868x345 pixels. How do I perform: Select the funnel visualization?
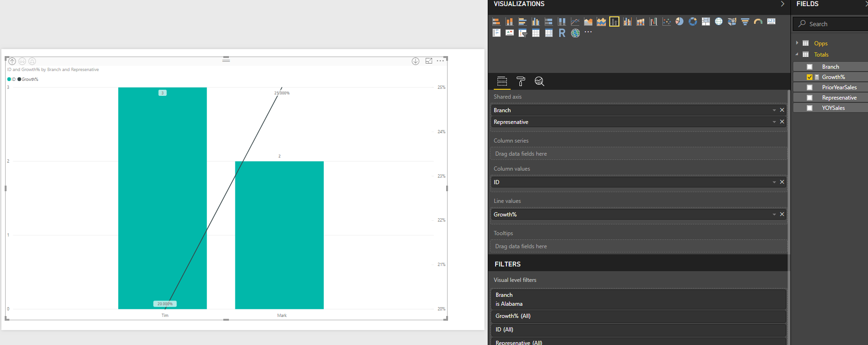click(745, 22)
